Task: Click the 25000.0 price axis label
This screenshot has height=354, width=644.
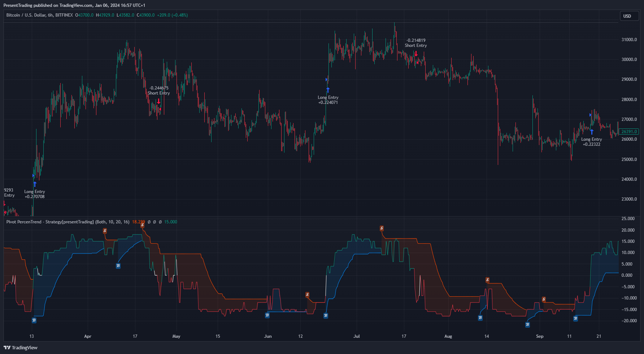Action: 629,159
